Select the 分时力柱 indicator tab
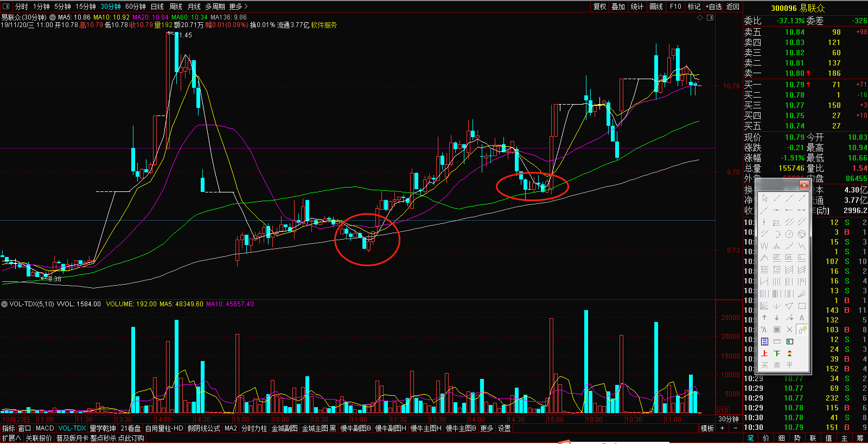This screenshot has width=868, height=444. (x=254, y=428)
